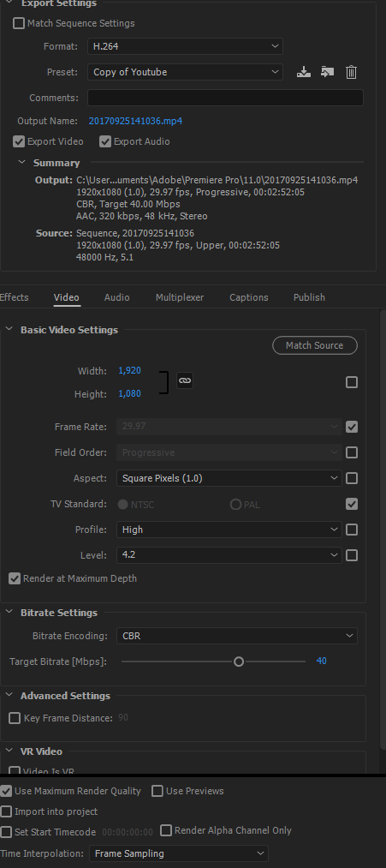The height and width of the screenshot is (868, 386).
Task: Delete the preset with the trash icon
Action: pos(351,72)
